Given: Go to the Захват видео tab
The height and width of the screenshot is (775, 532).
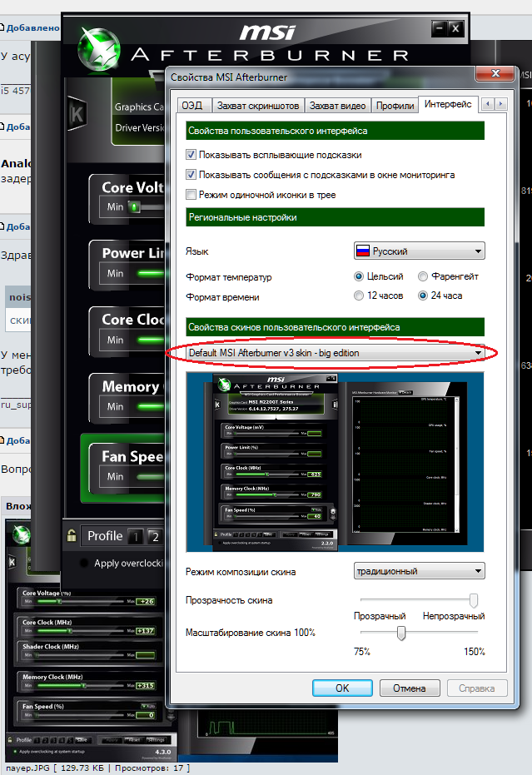Looking at the screenshot, I should (338, 105).
